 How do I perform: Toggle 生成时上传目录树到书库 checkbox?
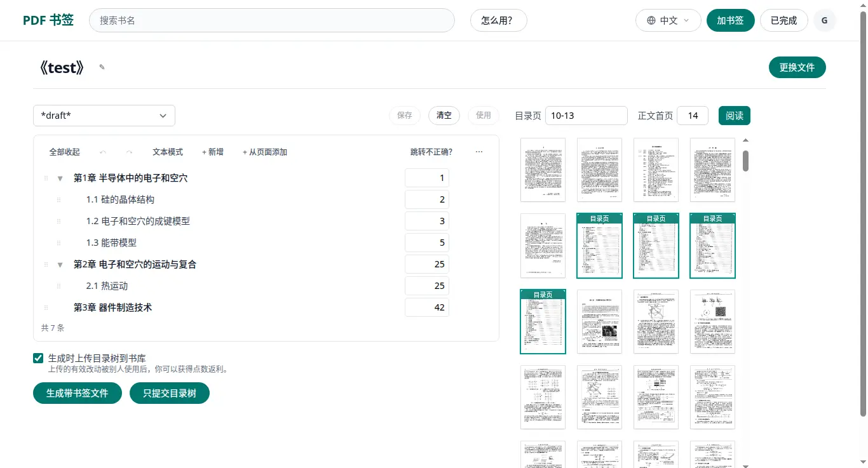[x=38, y=358]
